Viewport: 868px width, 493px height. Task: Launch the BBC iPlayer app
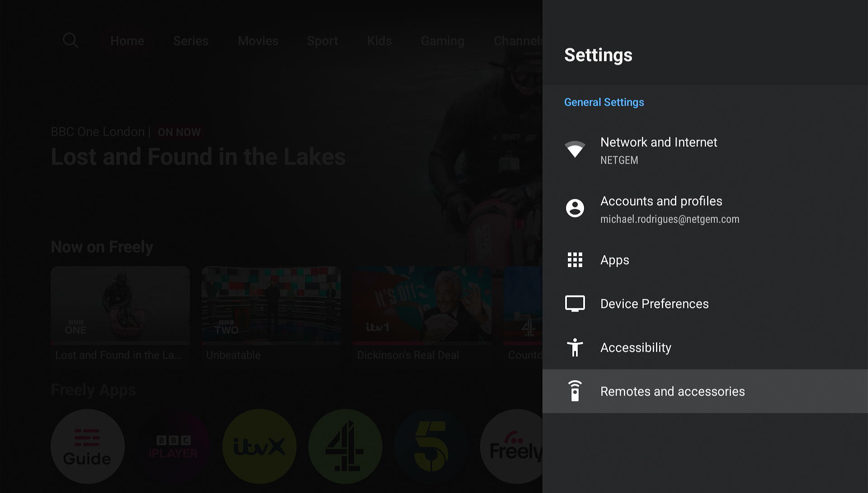[x=173, y=447]
